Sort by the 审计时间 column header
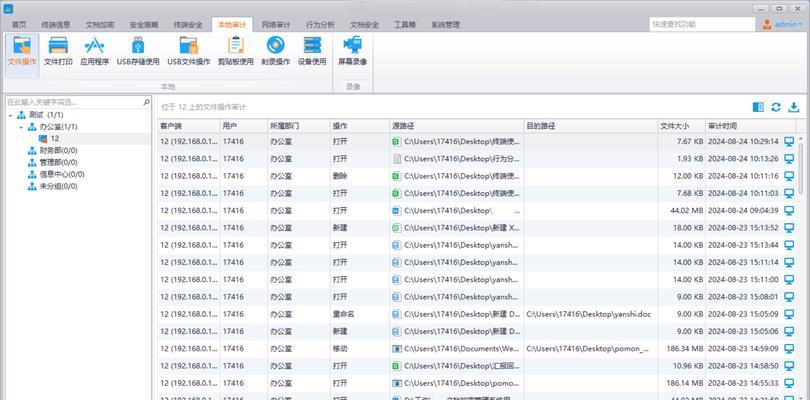Viewport: 810px width, 400px height. coord(751,126)
